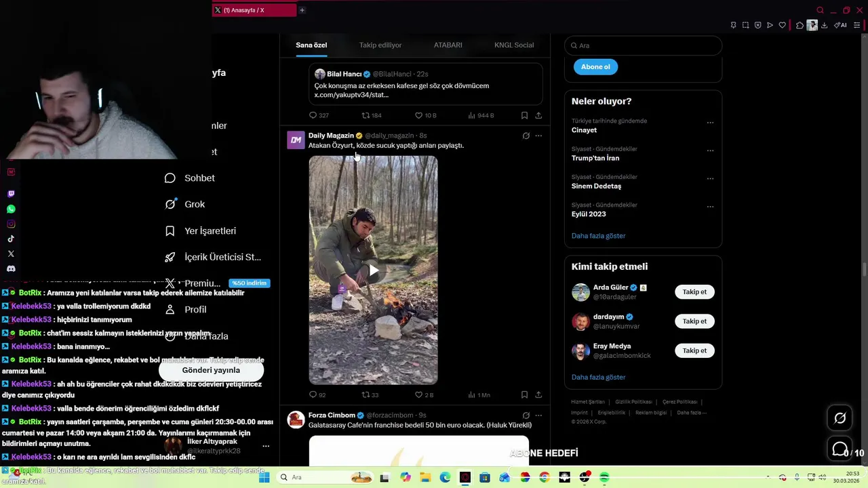Focus the X Ara search field
Image resolution: width=868 pixels, height=488 pixels.
click(643, 45)
